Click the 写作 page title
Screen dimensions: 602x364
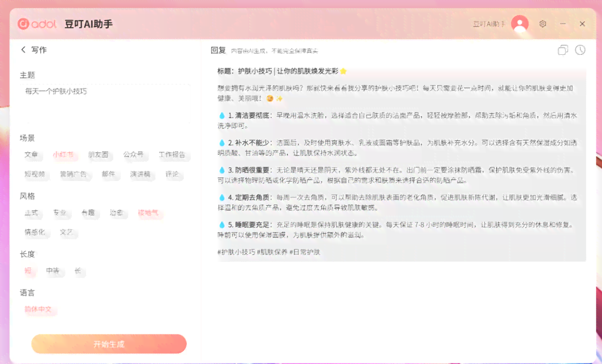pyautogui.click(x=39, y=50)
